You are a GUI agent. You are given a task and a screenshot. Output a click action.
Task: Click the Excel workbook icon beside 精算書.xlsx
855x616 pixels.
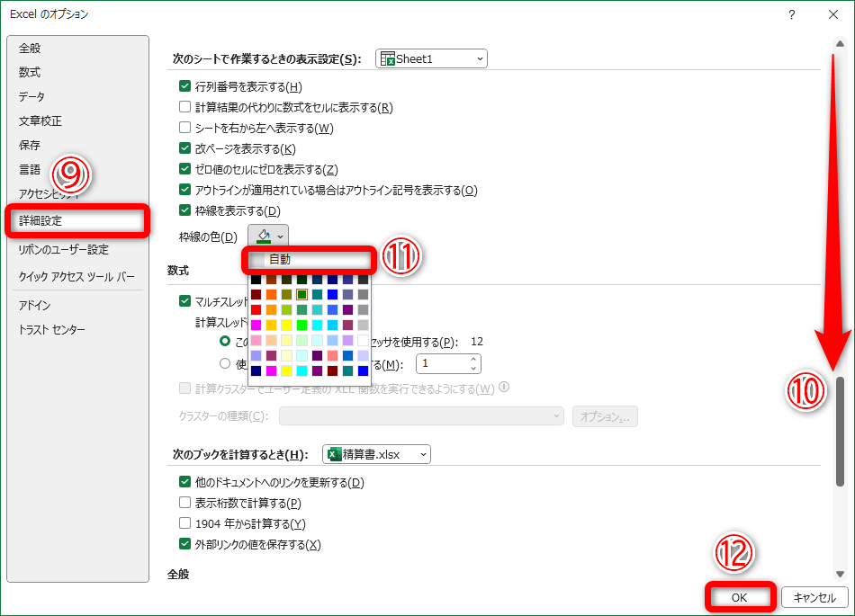pos(334,454)
